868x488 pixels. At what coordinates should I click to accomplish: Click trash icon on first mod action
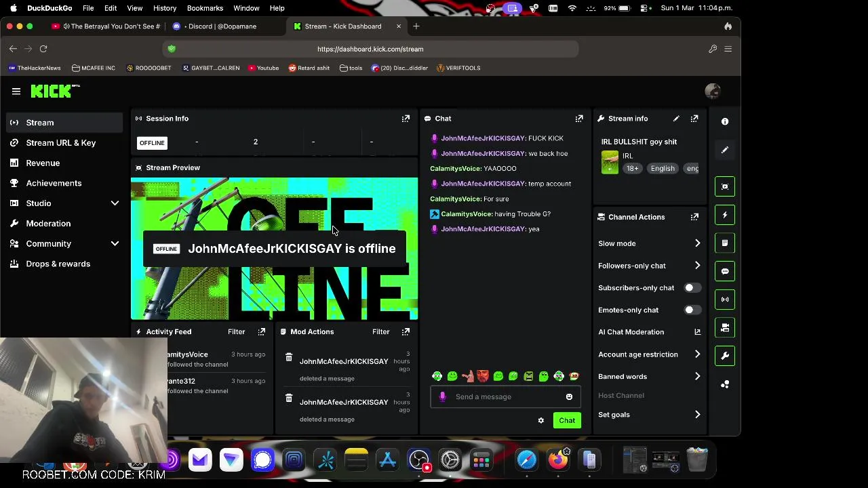pyautogui.click(x=289, y=357)
